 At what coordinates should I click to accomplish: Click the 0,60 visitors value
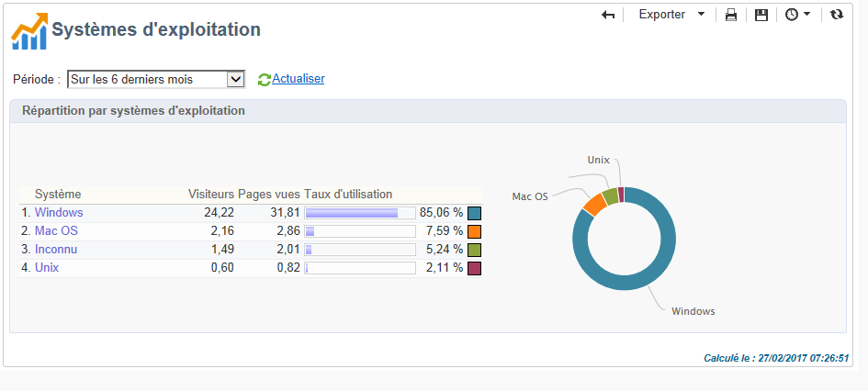pyautogui.click(x=222, y=268)
